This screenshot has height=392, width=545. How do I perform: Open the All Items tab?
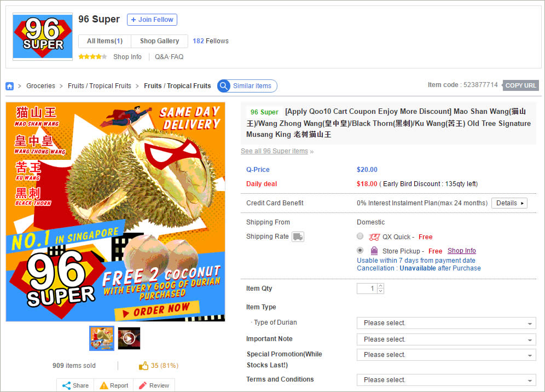pos(105,41)
